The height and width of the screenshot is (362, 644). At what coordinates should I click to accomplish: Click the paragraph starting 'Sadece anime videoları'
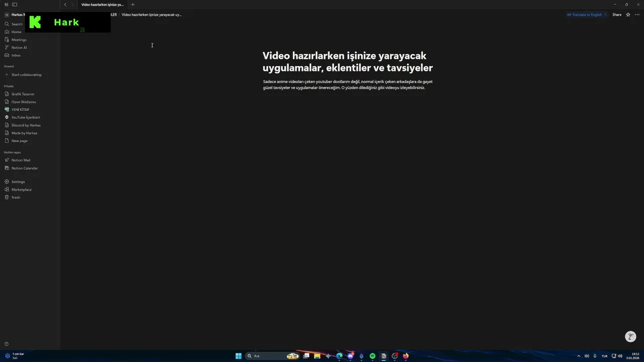coord(348,84)
